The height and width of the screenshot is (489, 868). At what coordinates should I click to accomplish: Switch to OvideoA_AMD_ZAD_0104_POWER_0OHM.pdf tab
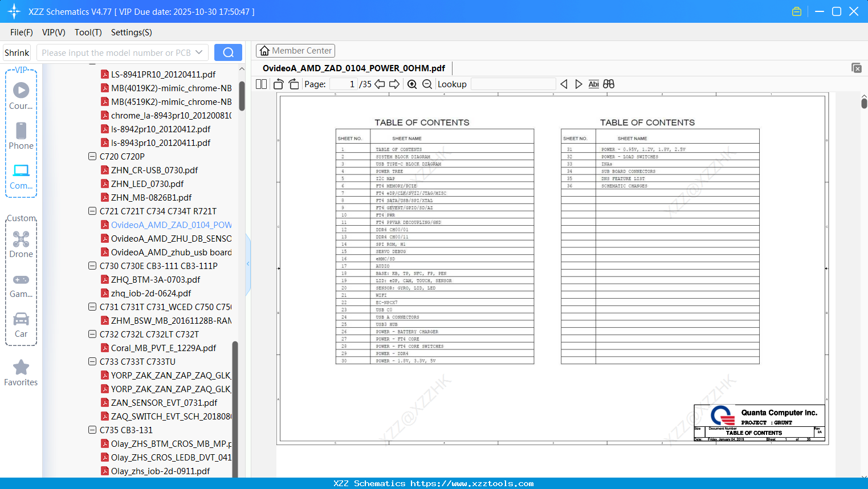coord(353,68)
